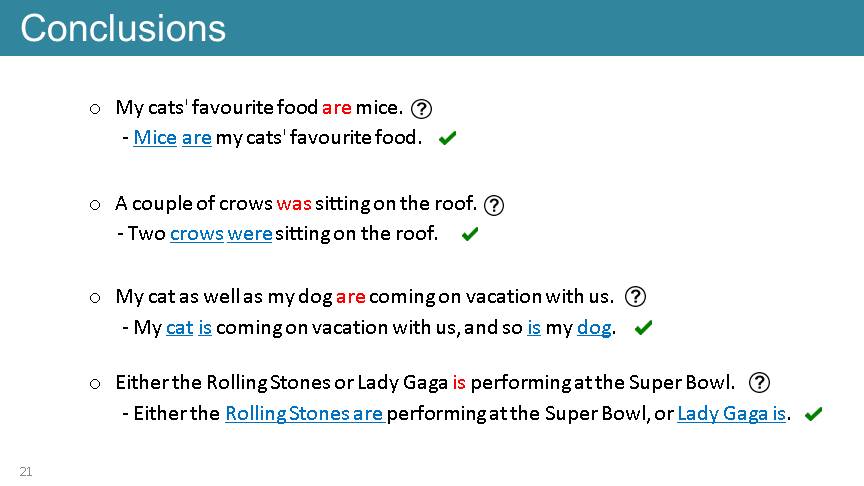Click bullet circle before 'Either the Rolling Stones'
This screenshot has width=864, height=486.
point(95,384)
